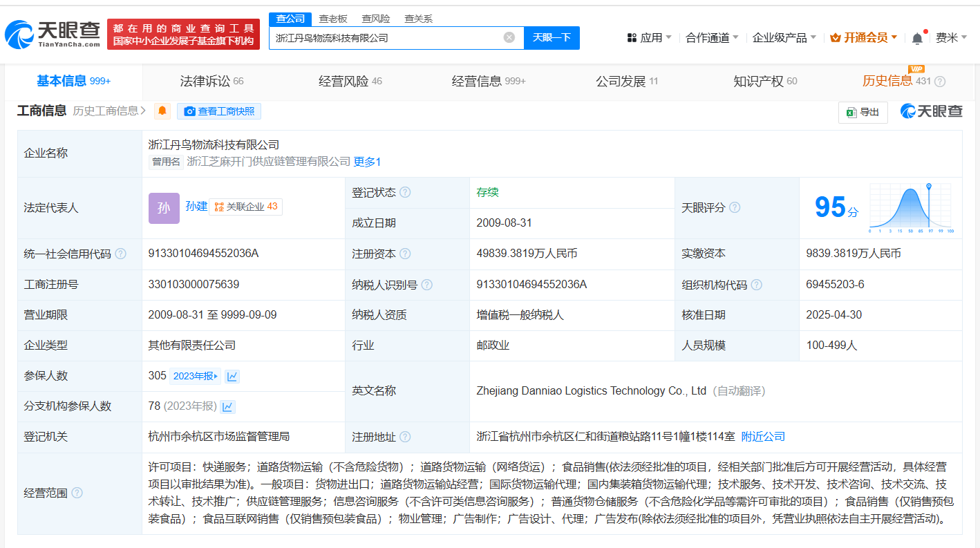Viewport: 980px width, 548px height.
Task: Click help icon beside 经营范围
Action: pyautogui.click(x=77, y=493)
